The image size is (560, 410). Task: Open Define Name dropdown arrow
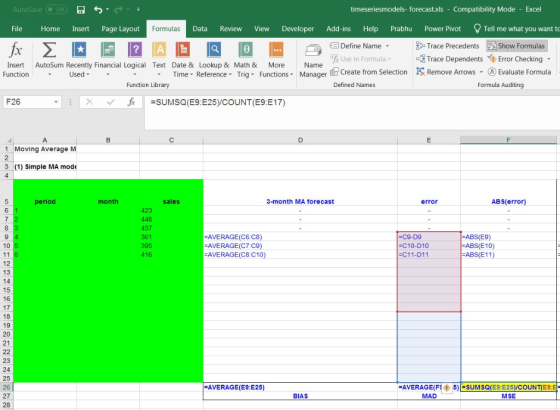click(388, 46)
